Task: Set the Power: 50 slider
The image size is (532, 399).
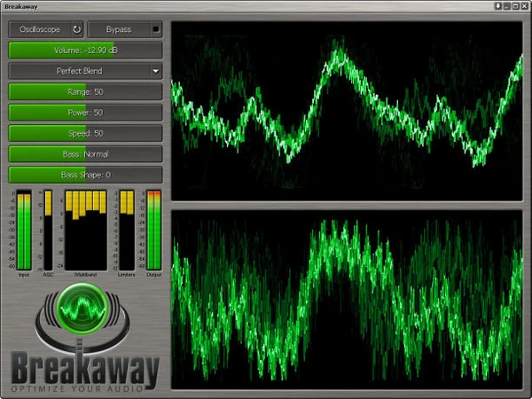Action: (85, 113)
